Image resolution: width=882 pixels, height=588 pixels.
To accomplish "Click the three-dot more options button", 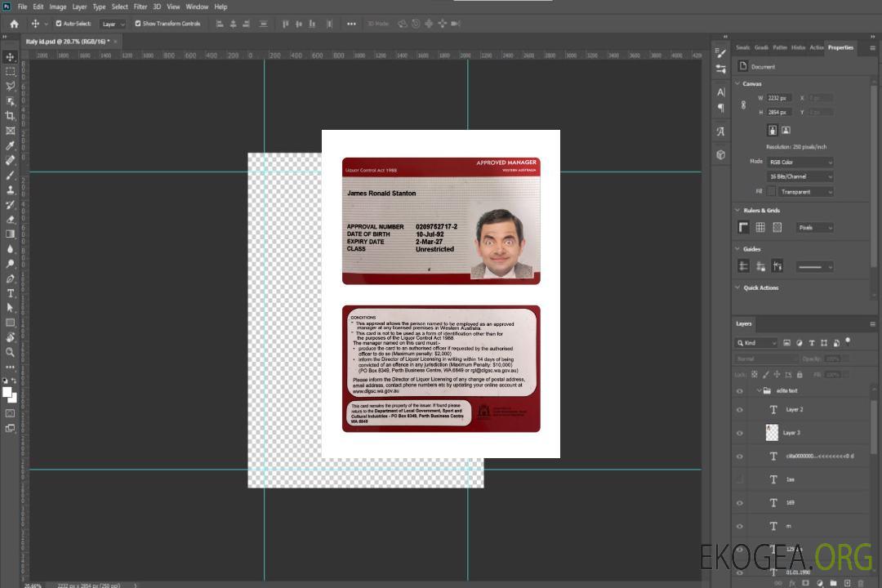I will point(351,24).
